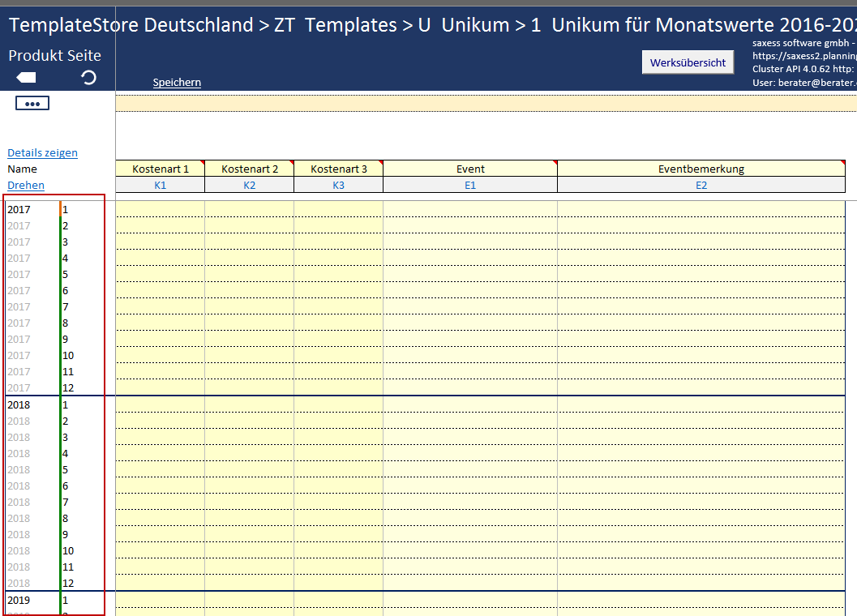Click the circular refresh icon

[88, 78]
